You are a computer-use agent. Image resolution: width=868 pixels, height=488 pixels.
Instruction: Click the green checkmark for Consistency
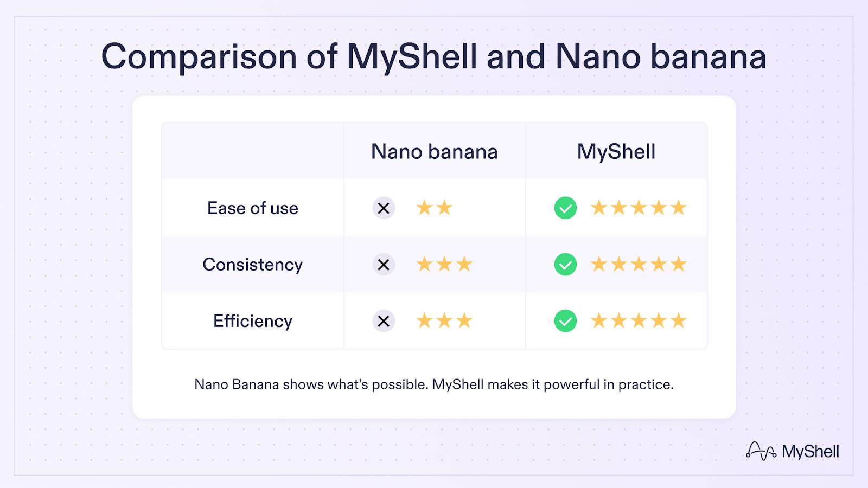565,265
